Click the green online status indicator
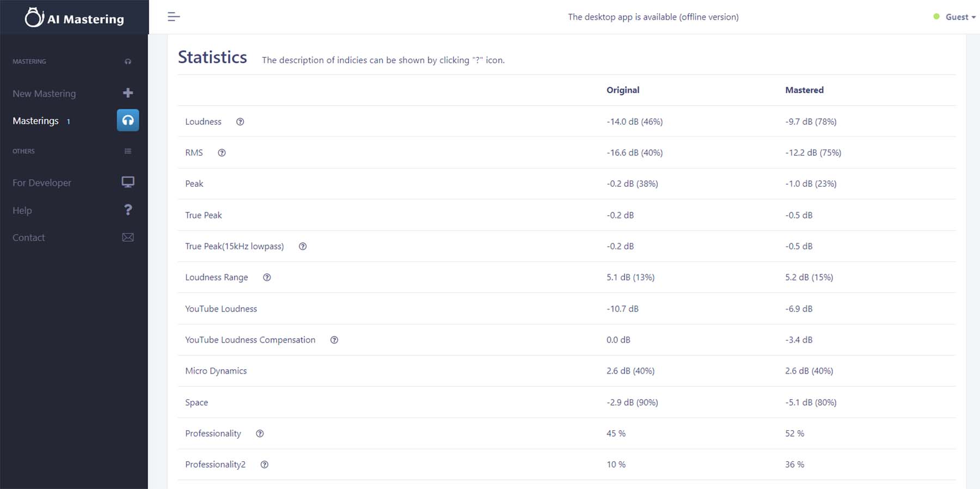This screenshot has width=980, height=489. pyautogui.click(x=937, y=17)
